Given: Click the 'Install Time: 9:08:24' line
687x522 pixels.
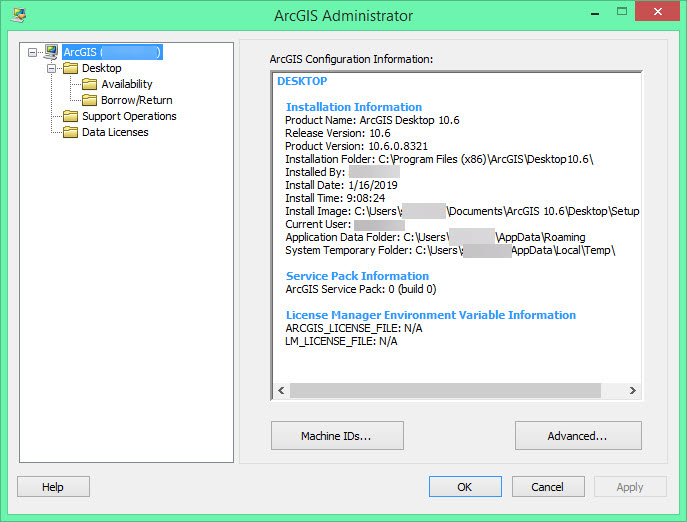Looking at the screenshot, I should tap(335, 198).
